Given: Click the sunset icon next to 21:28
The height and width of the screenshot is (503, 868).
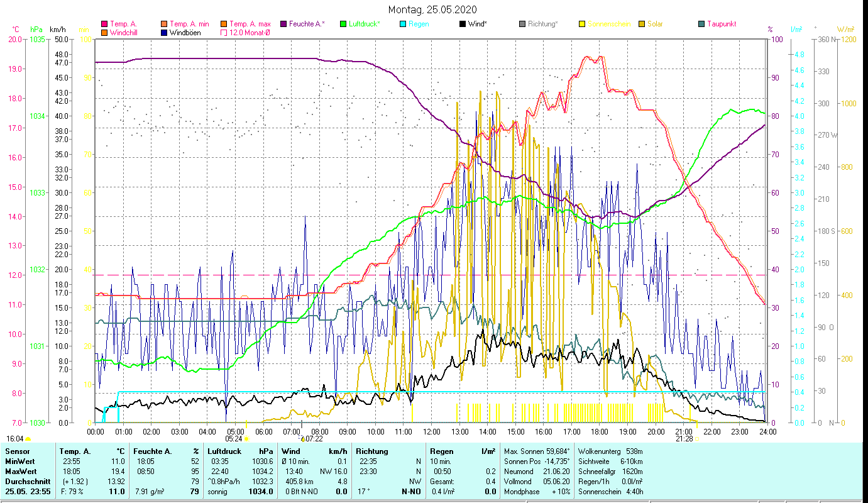Looking at the screenshot, I should tap(696, 439).
